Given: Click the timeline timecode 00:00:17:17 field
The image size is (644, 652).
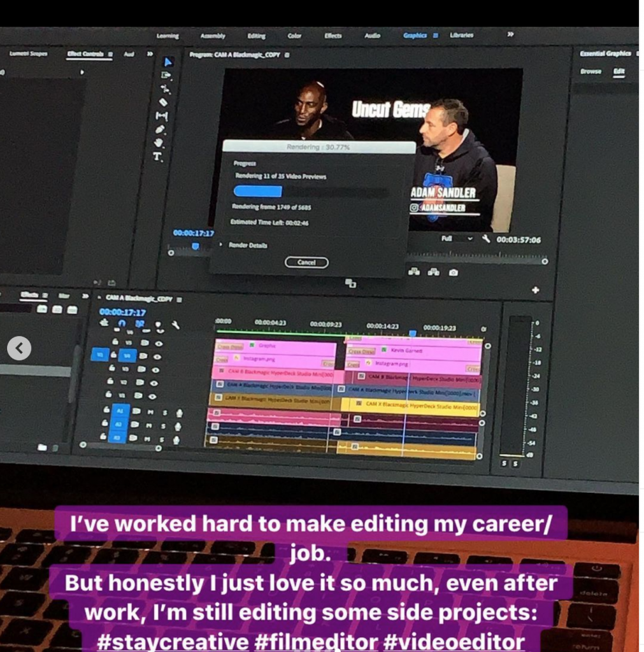Looking at the screenshot, I should tap(122, 312).
